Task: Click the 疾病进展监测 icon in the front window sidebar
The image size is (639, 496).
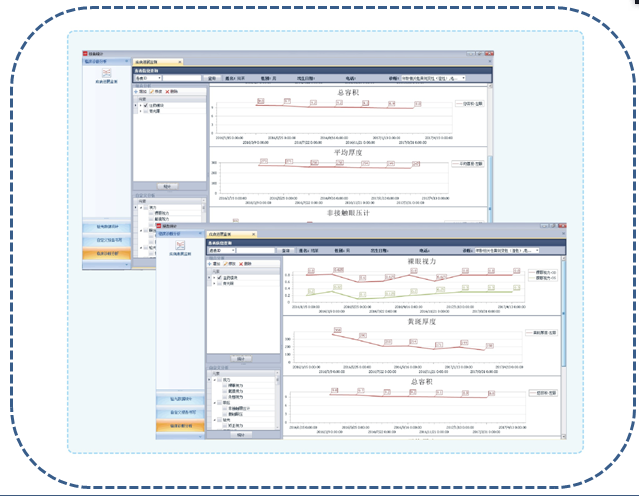Action: pyautogui.click(x=180, y=245)
